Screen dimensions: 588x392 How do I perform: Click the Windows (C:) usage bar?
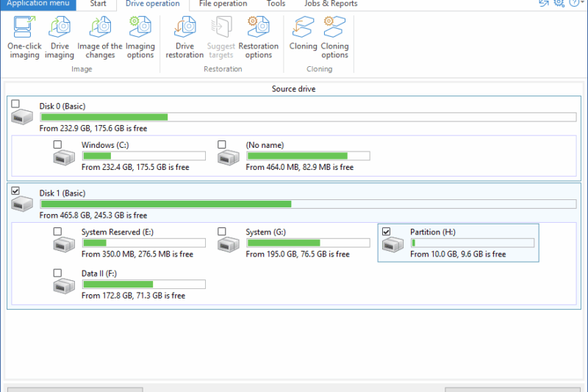[144, 156]
